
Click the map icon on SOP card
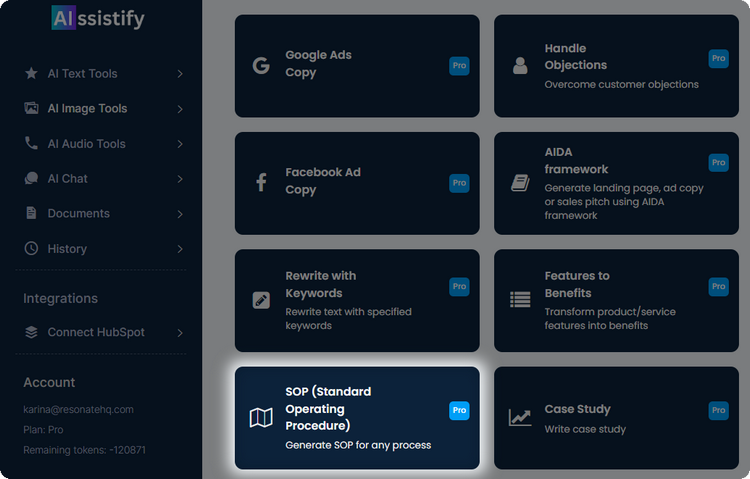pos(261,418)
